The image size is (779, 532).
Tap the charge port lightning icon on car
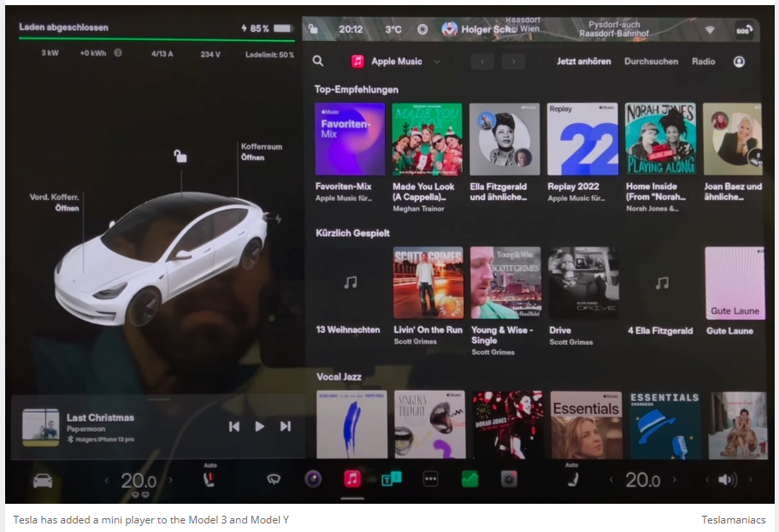[x=278, y=218]
